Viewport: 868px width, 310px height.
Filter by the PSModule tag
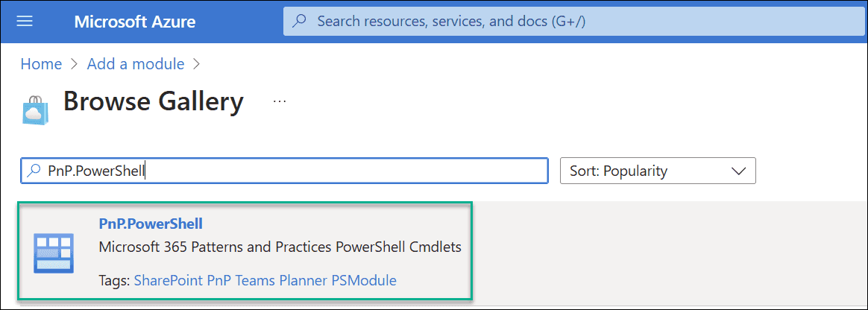(x=364, y=280)
